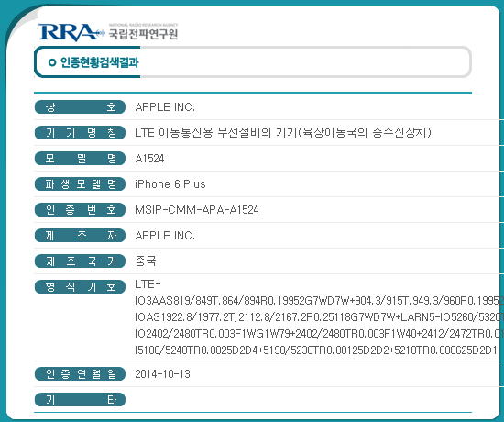
Task: Select the LTE- line of the type code
Action: (x=148, y=284)
